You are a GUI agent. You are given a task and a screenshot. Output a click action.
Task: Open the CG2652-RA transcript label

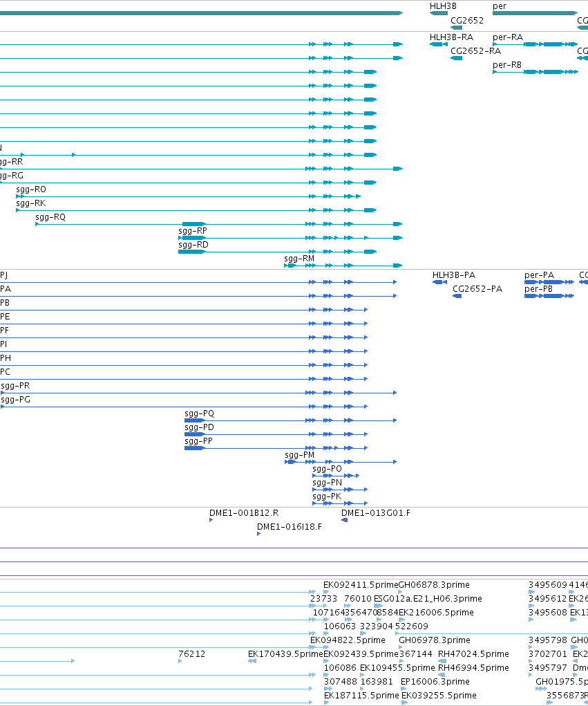[475, 51]
